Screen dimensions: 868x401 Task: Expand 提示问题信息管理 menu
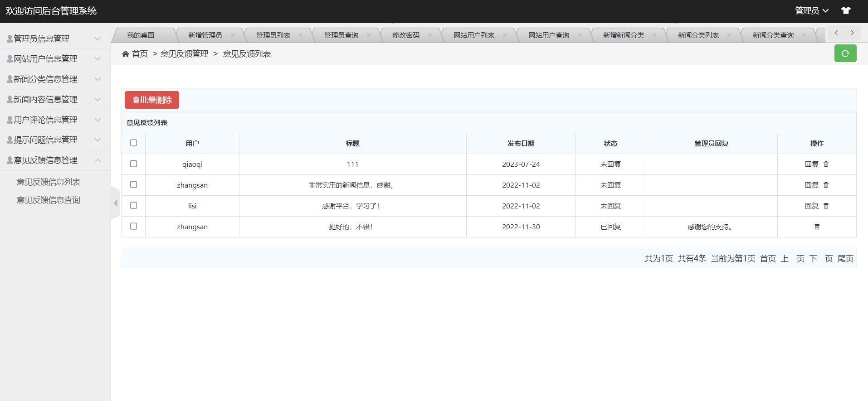[x=55, y=140]
